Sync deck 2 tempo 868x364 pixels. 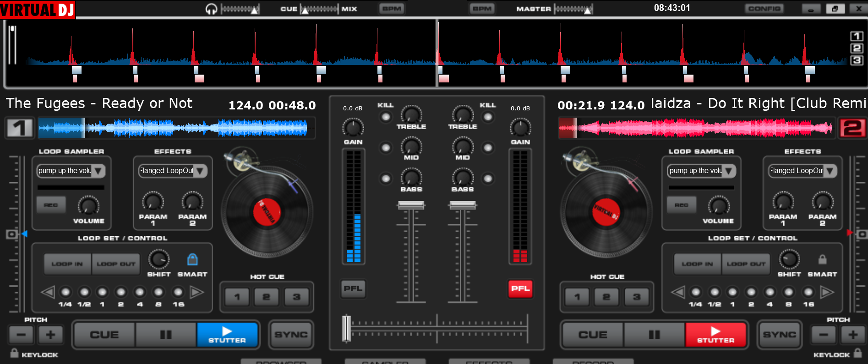780,335
